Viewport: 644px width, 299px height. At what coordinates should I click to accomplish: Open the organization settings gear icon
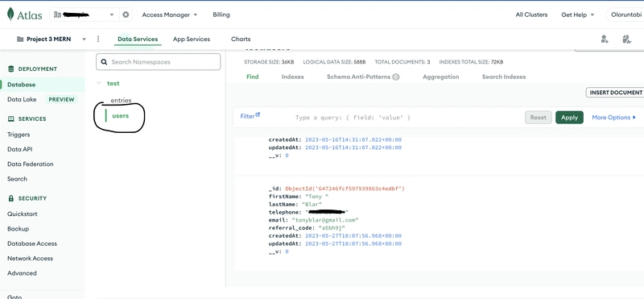(x=126, y=15)
